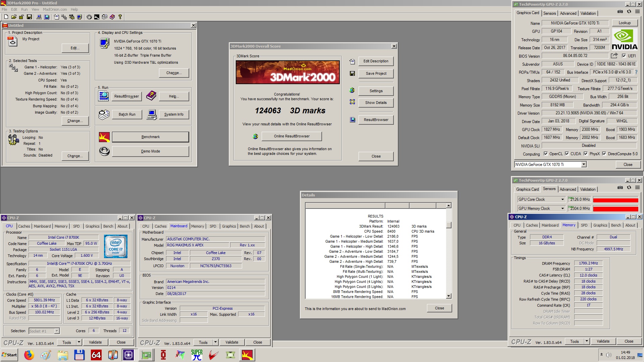Open the GPU Memory Clock sensor dropdown
644x362 pixels.
click(562, 208)
